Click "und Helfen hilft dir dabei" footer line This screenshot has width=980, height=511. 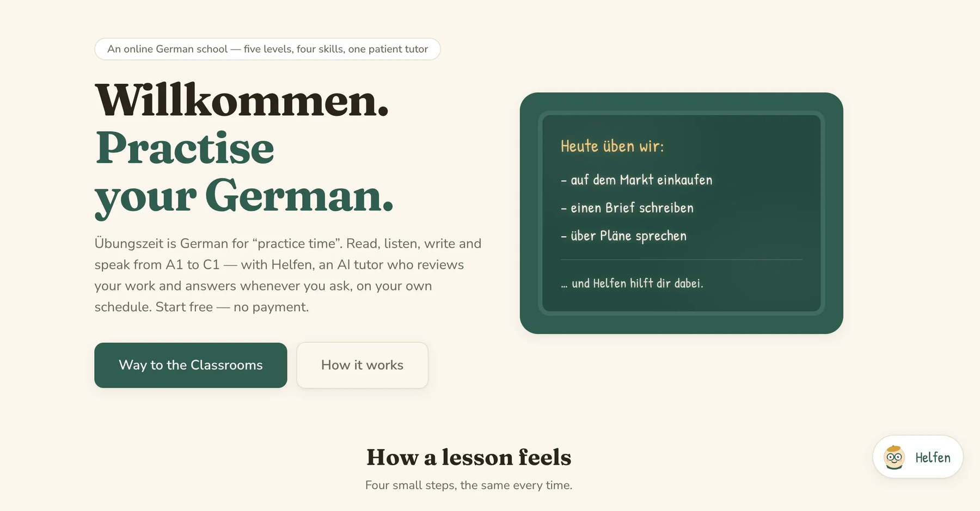[632, 283]
